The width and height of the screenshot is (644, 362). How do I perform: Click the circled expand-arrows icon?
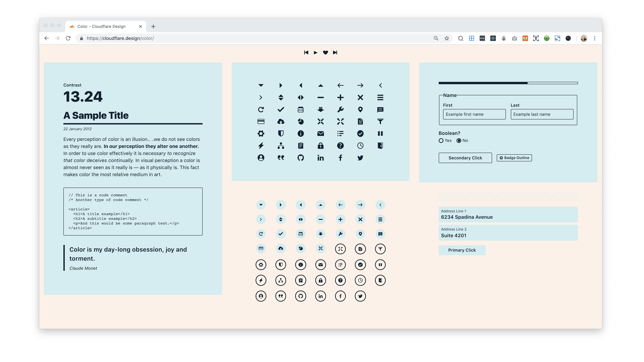pyautogui.click(x=340, y=249)
